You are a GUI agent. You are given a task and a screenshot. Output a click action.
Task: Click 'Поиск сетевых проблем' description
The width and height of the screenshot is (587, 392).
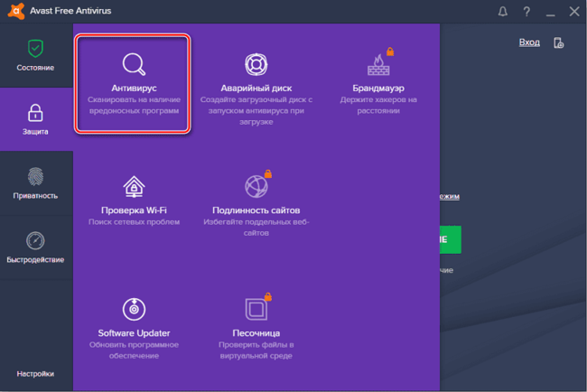click(x=134, y=222)
